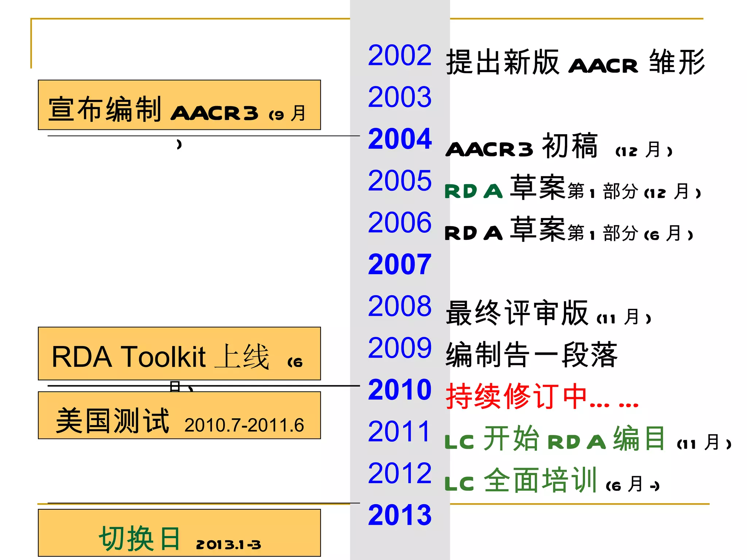Select the bold year 2010 marker
Image resolution: width=747 pixels, height=560 pixels.
(400, 390)
